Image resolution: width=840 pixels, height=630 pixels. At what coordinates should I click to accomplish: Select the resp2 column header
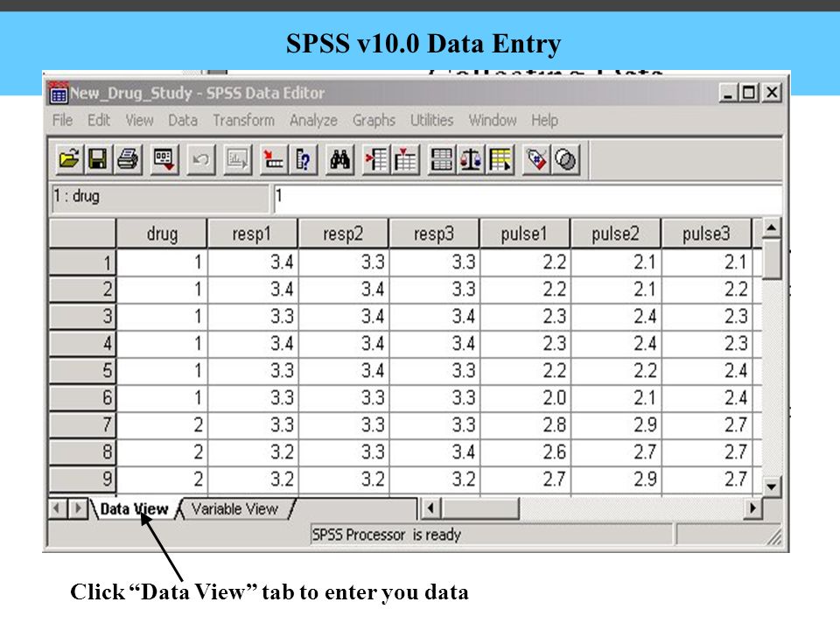pos(343,234)
